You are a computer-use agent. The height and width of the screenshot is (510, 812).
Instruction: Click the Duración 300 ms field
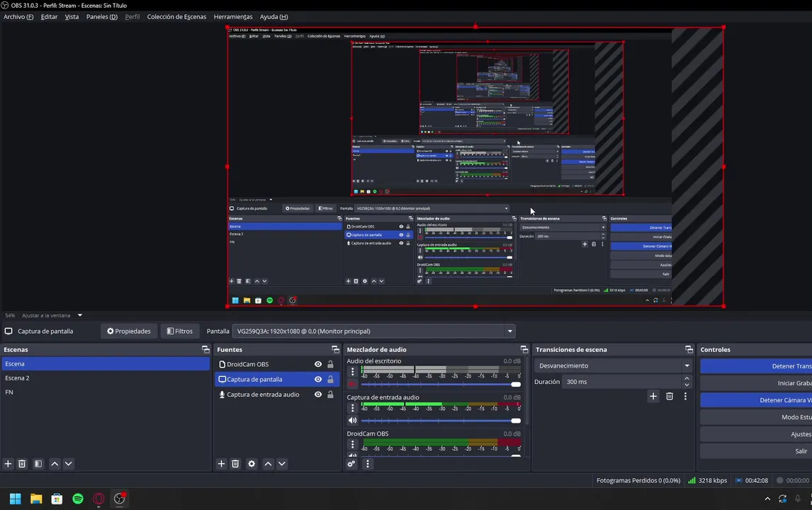point(622,382)
